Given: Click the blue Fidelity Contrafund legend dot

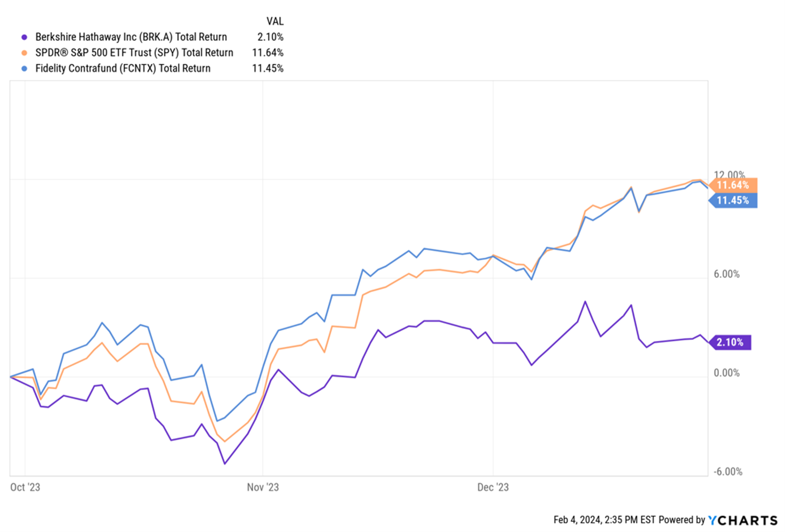Looking at the screenshot, I should [24, 69].
